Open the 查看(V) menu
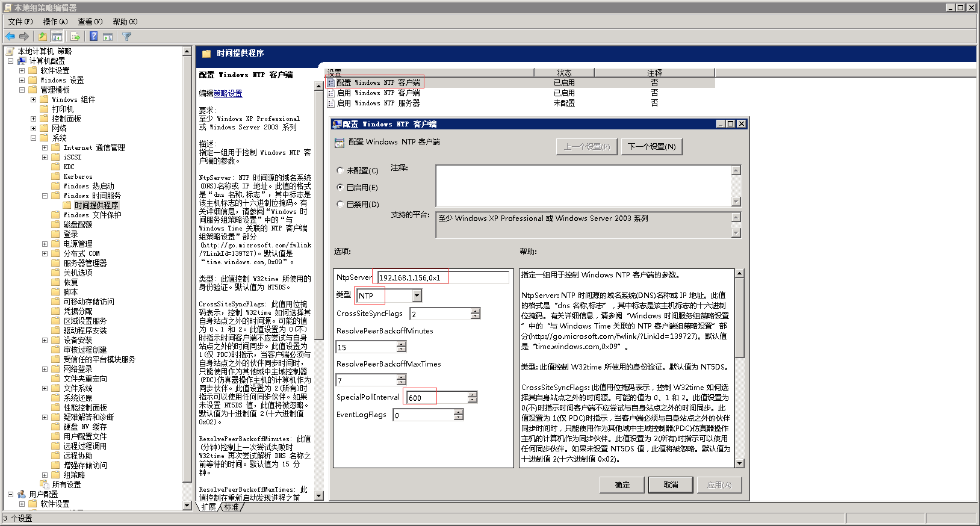Screen dimensions: 980x526 (x=90, y=22)
